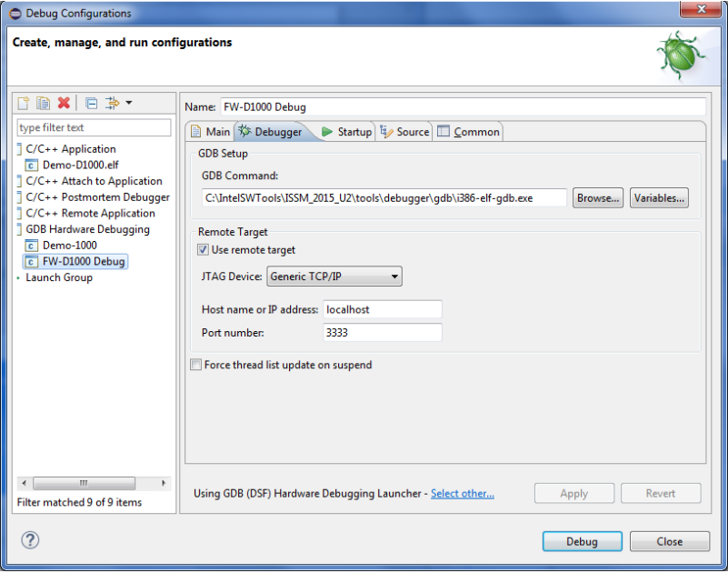Open the filter launch configurations icon
728x573 pixels.
click(112, 103)
